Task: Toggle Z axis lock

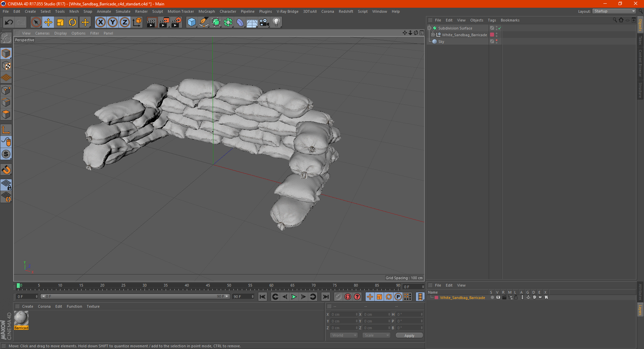Action: pos(125,22)
